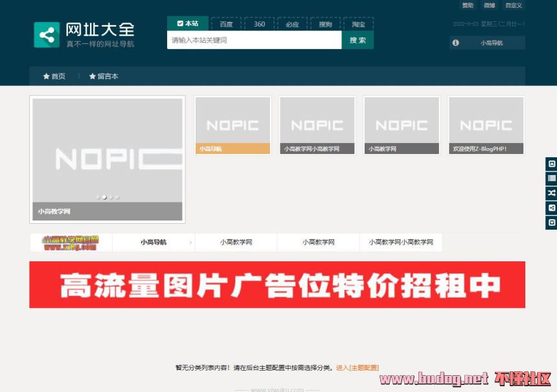Click the share icon in side toolbar

(x=551, y=208)
